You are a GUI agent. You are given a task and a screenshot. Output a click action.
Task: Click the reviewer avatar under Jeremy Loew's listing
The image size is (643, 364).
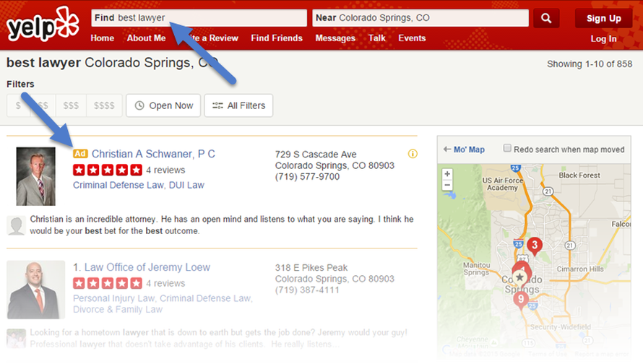pyautogui.click(x=17, y=338)
